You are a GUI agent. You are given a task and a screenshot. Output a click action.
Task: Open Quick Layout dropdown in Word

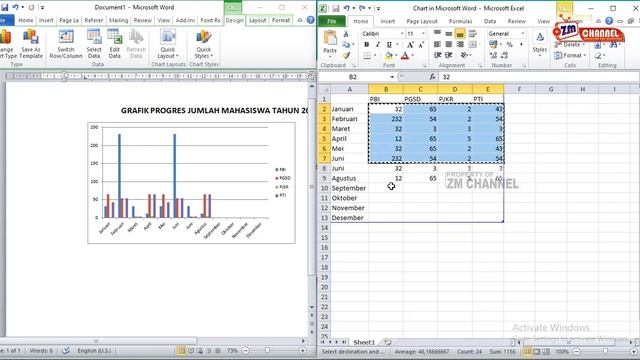[168, 44]
